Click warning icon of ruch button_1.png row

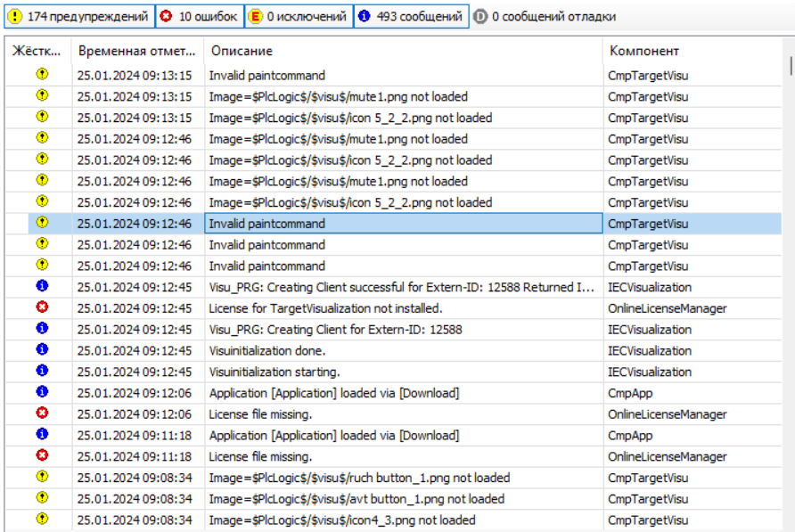pyautogui.click(x=42, y=478)
